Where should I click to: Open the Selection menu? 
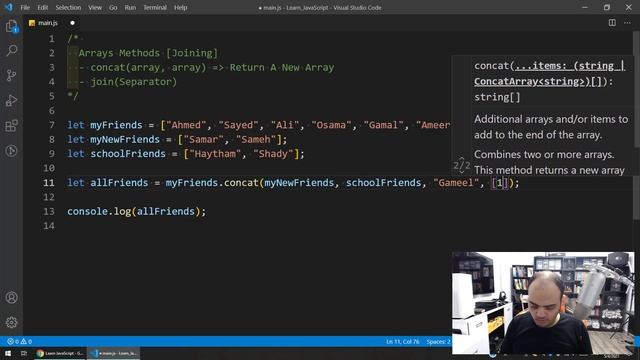pyautogui.click(x=68, y=7)
